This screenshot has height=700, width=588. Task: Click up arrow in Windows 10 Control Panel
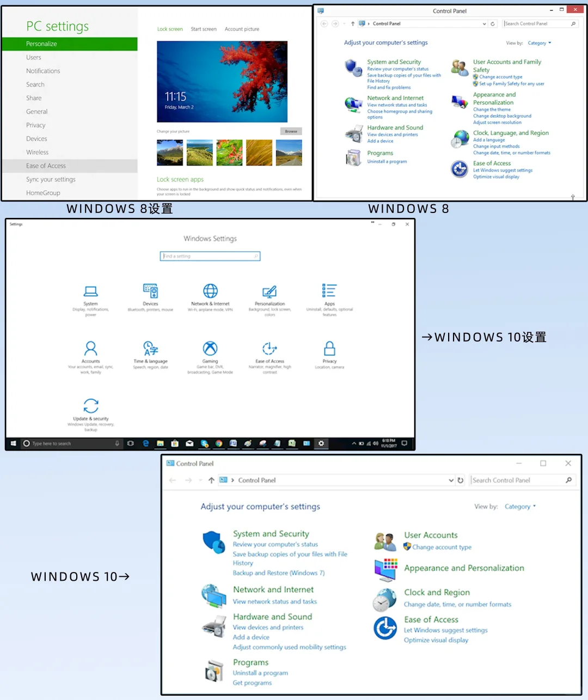pos(211,480)
